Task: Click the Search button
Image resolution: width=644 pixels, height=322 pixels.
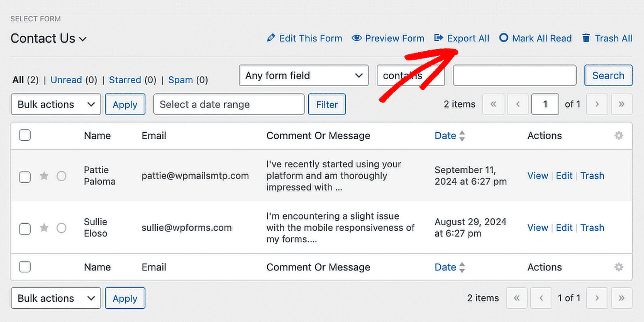Action: point(608,75)
